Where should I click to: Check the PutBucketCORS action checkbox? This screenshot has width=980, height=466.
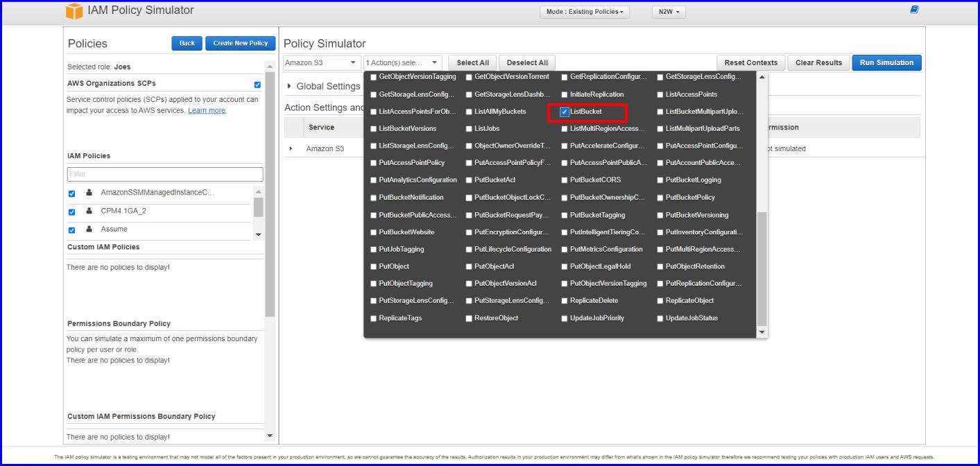(565, 180)
